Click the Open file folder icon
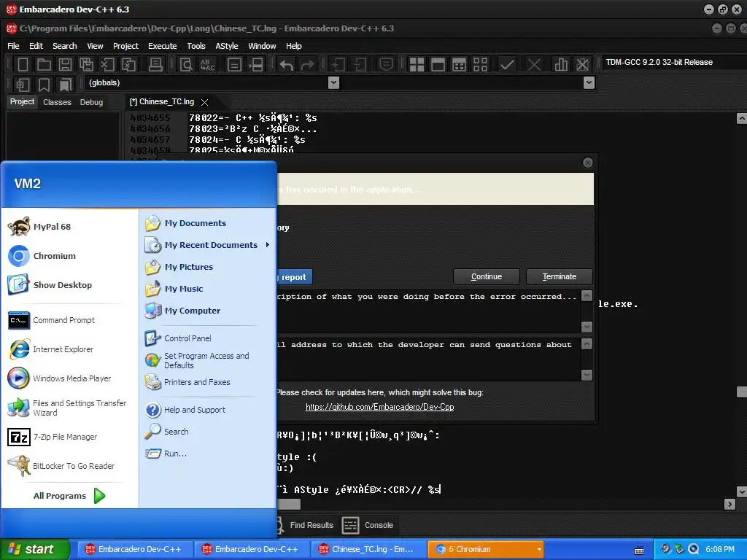Screen dimensions: 747x560 pos(44,64)
